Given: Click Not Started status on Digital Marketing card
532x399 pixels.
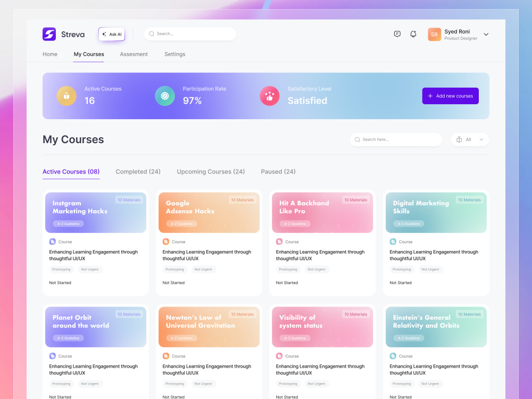Looking at the screenshot, I should point(401,282).
